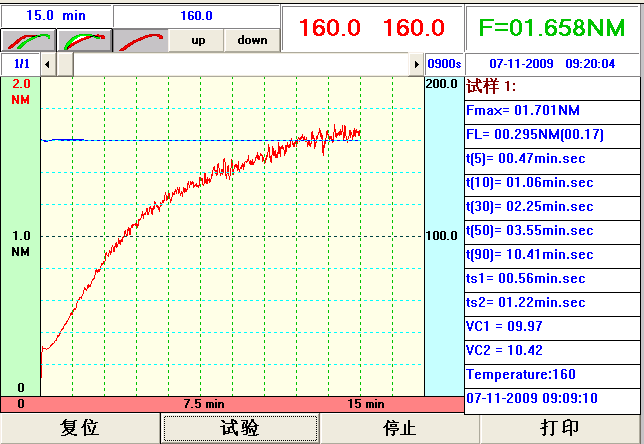Click the 打印 print button
The image size is (644, 444).
(x=560, y=428)
